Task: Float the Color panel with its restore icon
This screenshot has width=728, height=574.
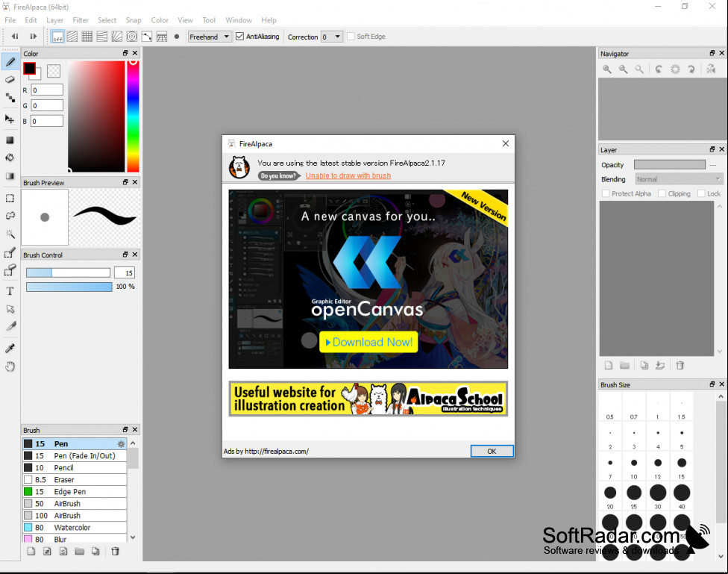Action: 125,53
